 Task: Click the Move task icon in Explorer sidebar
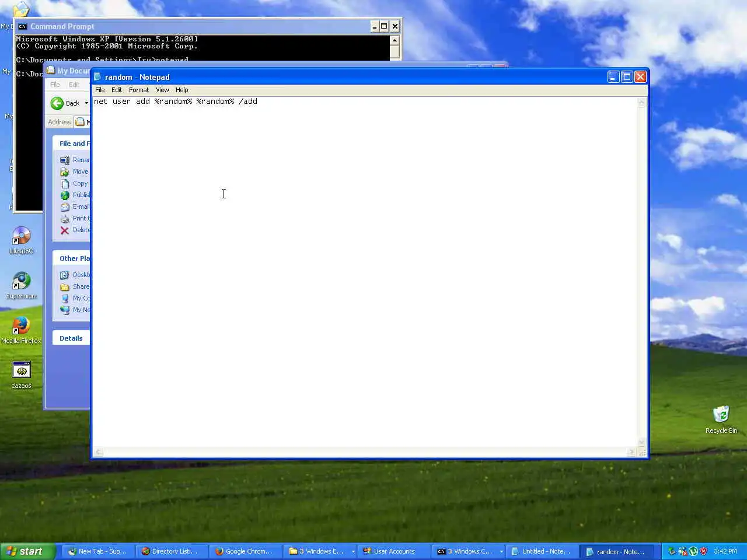point(65,171)
